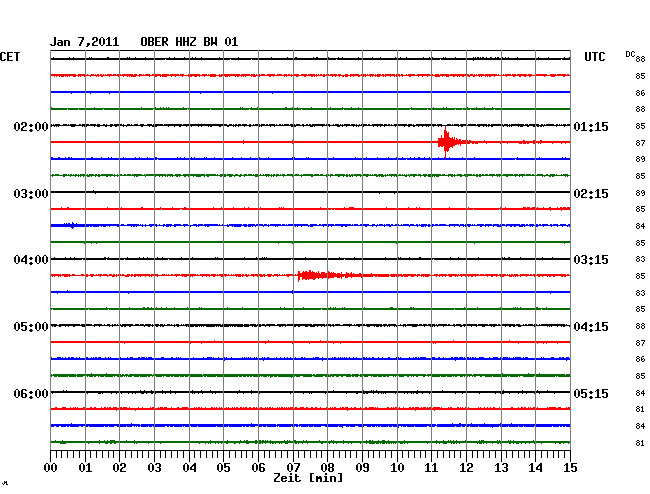Click the 15 minute axis label
This screenshot has height=494, width=650.
coord(570,468)
